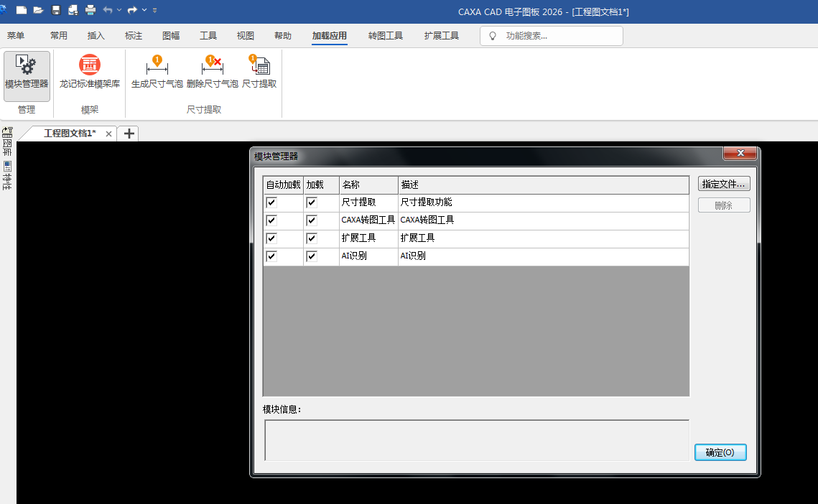818x504 pixels.
Task: Disable 自动加载 for CAXA转图工具
Action: coord(271,220)
